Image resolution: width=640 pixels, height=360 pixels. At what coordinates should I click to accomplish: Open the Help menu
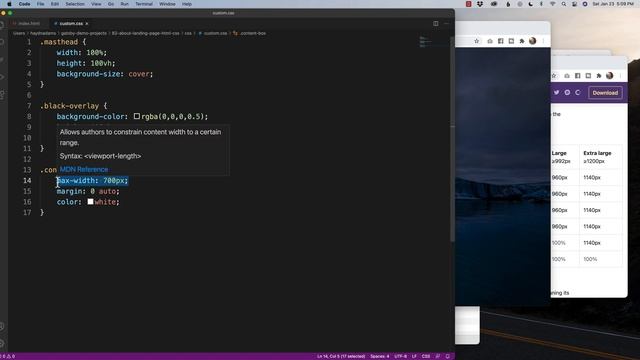187,4
